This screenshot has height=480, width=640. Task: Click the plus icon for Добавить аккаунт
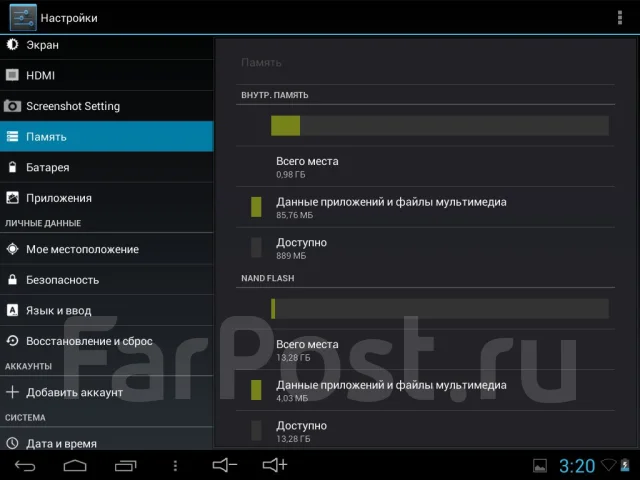(12, 392)
